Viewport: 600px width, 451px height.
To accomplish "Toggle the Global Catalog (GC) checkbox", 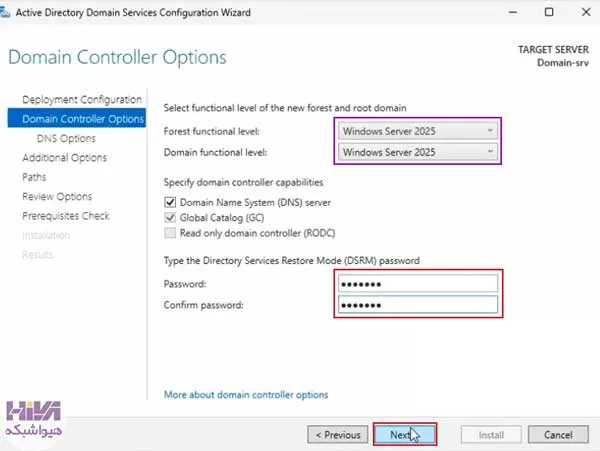I will point(170,218).
